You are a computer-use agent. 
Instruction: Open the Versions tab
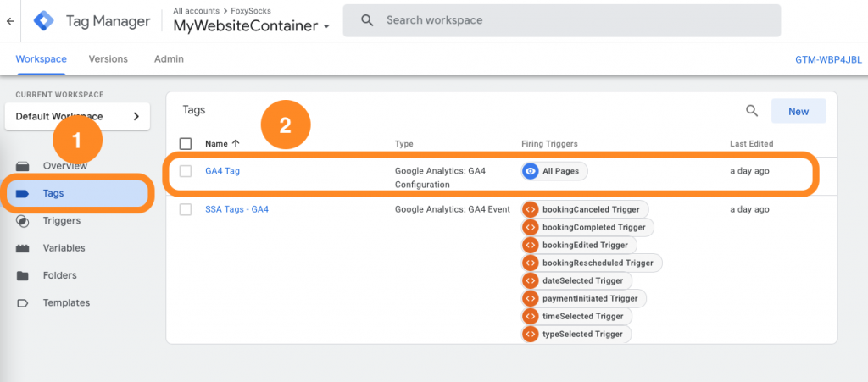coord(108,59)
